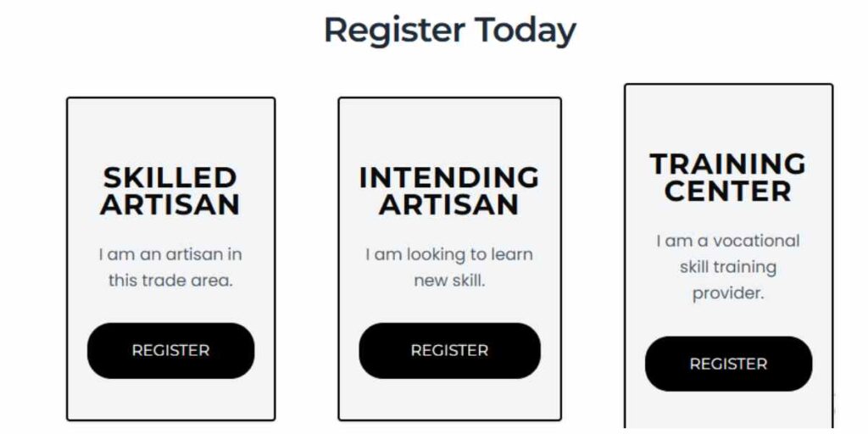Viewport: 868px width, 434px height.
Task: Click the Register button under Skilled Artisan
Action: 170,350
